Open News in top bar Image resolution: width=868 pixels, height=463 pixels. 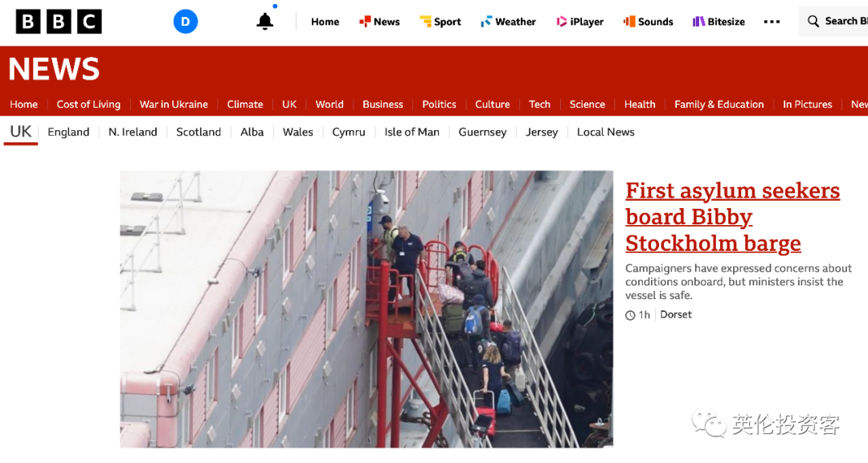click(x=379, y=22)
